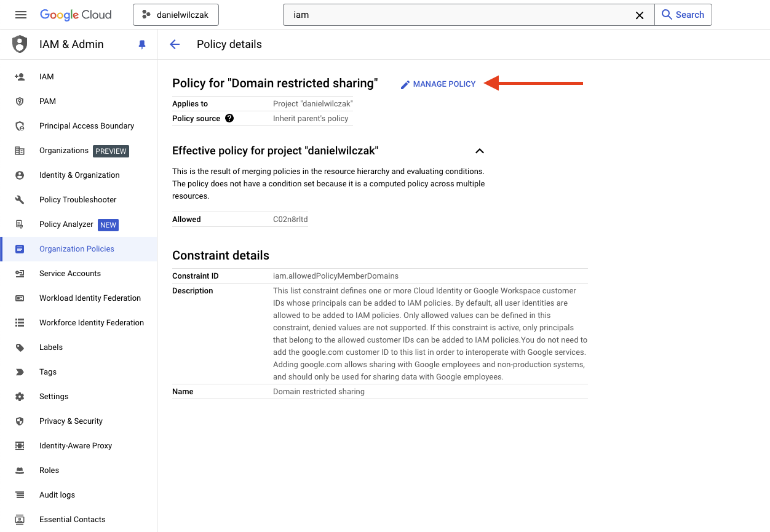Click the IAM add-person icon

[x=20, y=77]
